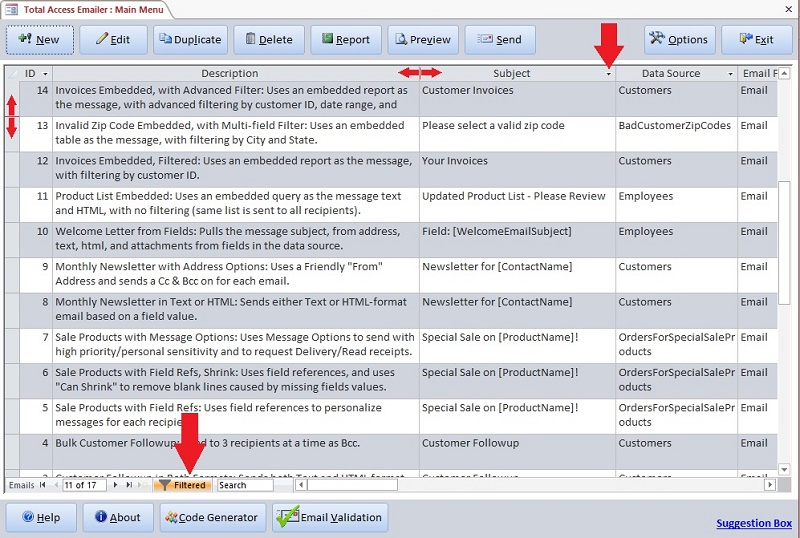Click the Send button

(x=500, y=40)
